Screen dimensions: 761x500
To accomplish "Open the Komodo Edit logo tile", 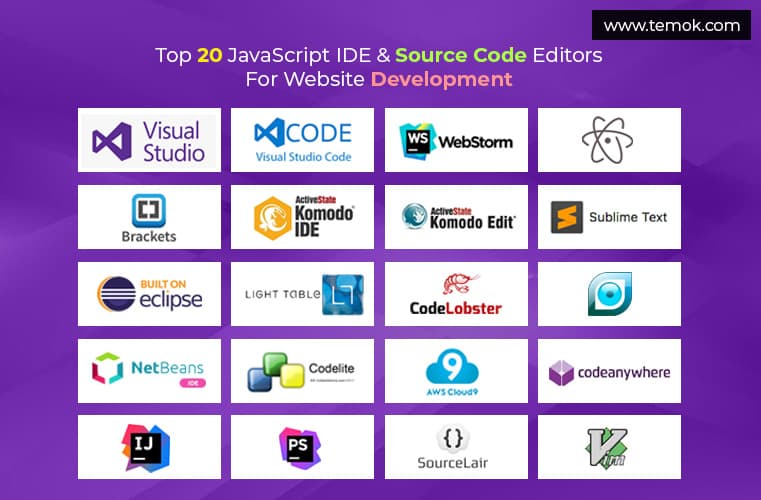I will coord(456,217).
